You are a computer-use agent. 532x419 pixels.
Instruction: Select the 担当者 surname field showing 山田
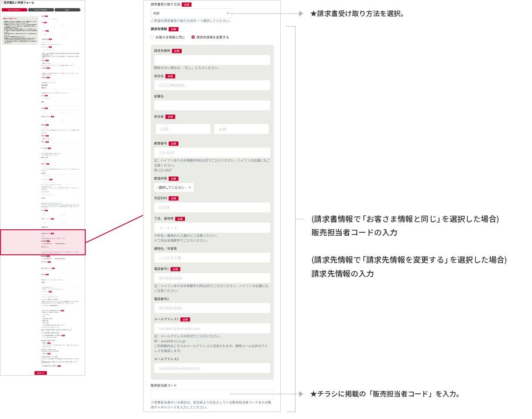tap(183, 129)
